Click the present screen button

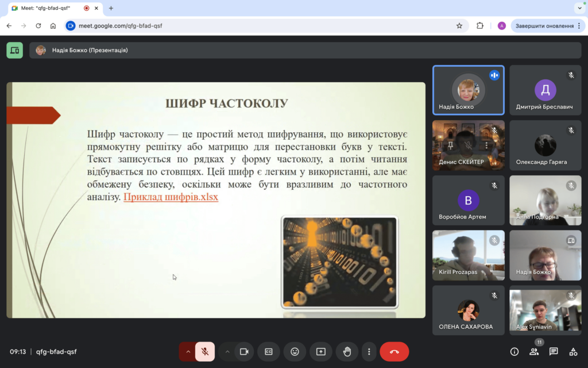coord(321,352)
